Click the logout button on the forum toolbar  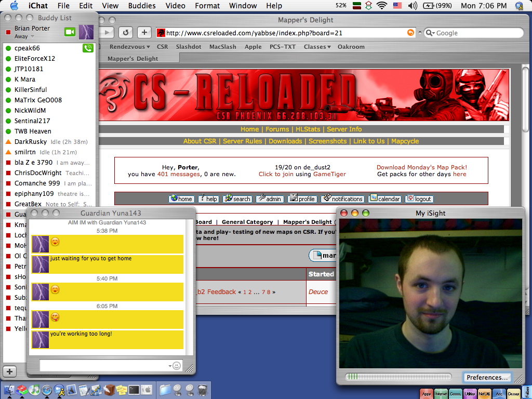418,199
